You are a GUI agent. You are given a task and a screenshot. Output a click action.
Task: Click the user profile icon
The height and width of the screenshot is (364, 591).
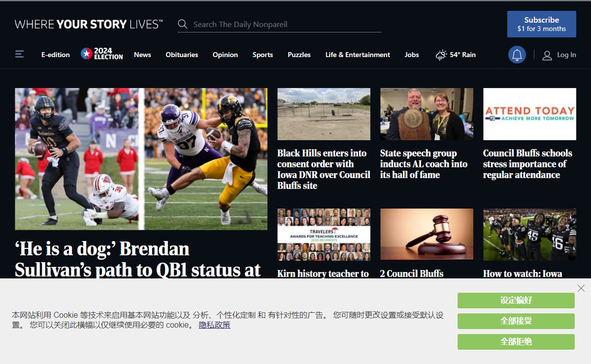pyautogui.click(x=547, y=55)
